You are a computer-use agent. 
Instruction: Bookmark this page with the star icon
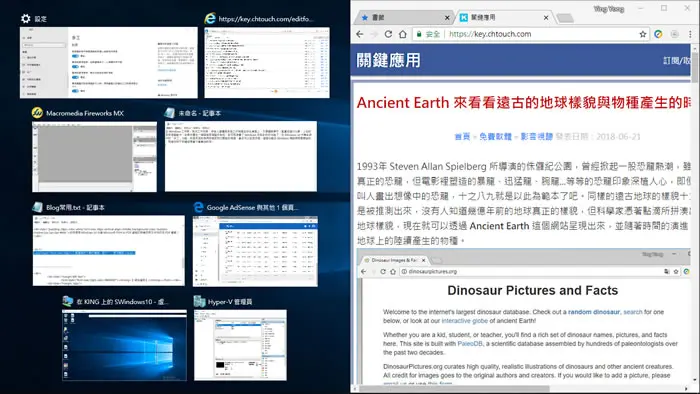(x=642, y=34)
